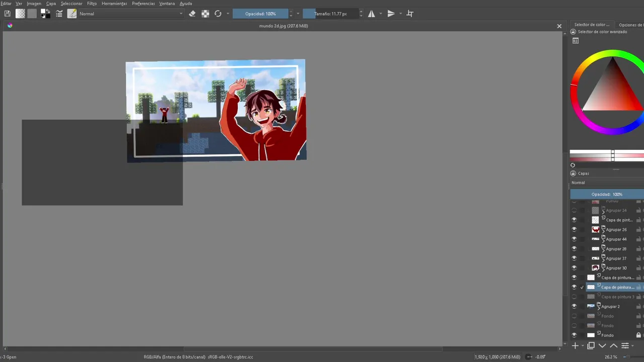Toggle preserve alpha checkerboard icon
644x362 pixels.
pyautogui.click(x=205, y=14)
